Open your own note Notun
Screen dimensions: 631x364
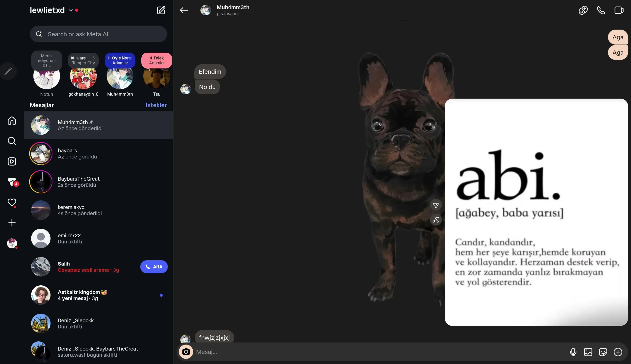(x=47, y=74)
